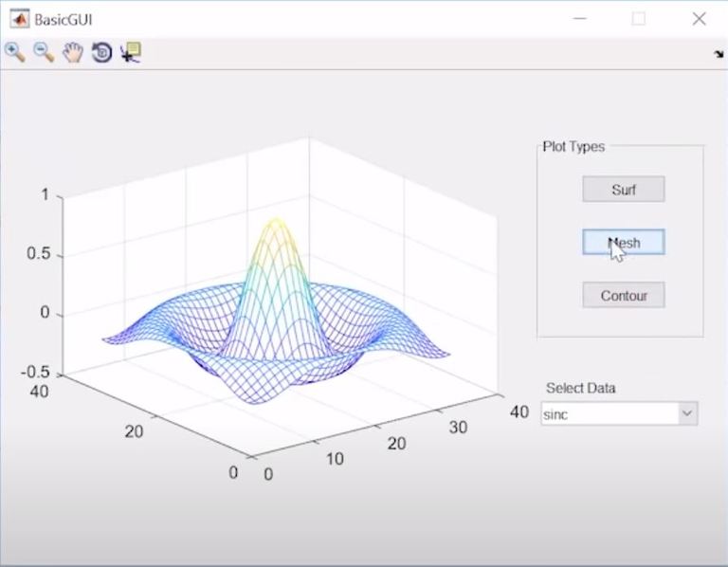Maximize the BasicGUI window
This screenshot has height=567, width=728.
639,18
